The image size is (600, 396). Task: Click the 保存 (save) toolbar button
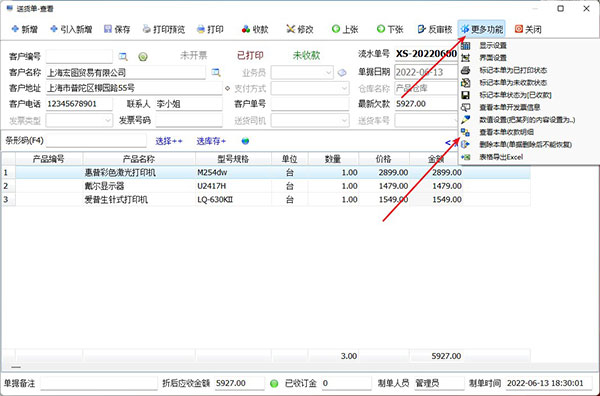(x=117, y=29)
